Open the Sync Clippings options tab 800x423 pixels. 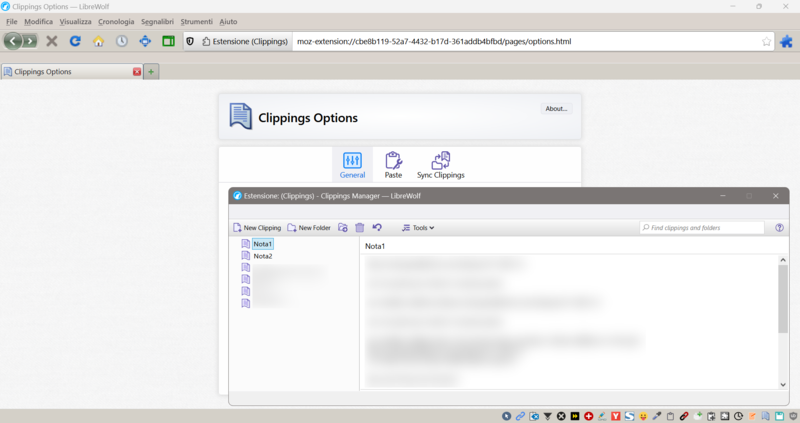coord(441,164)
